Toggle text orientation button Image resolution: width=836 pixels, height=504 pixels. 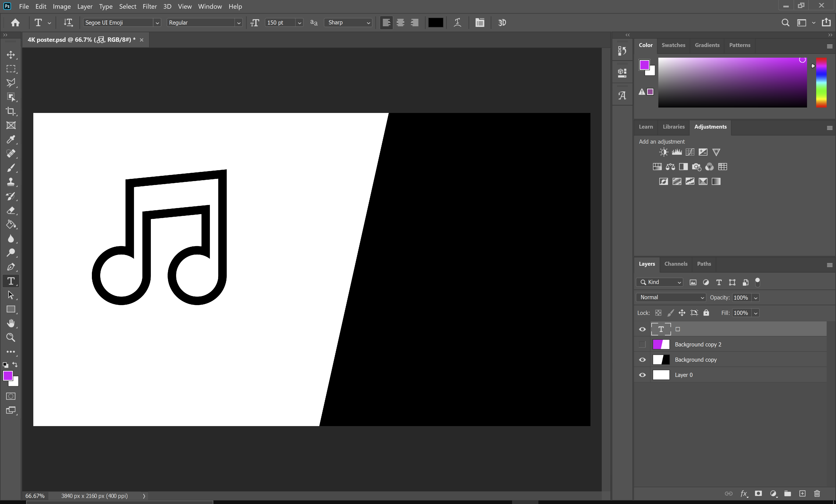pyautogui.click(x=68, y=23)
